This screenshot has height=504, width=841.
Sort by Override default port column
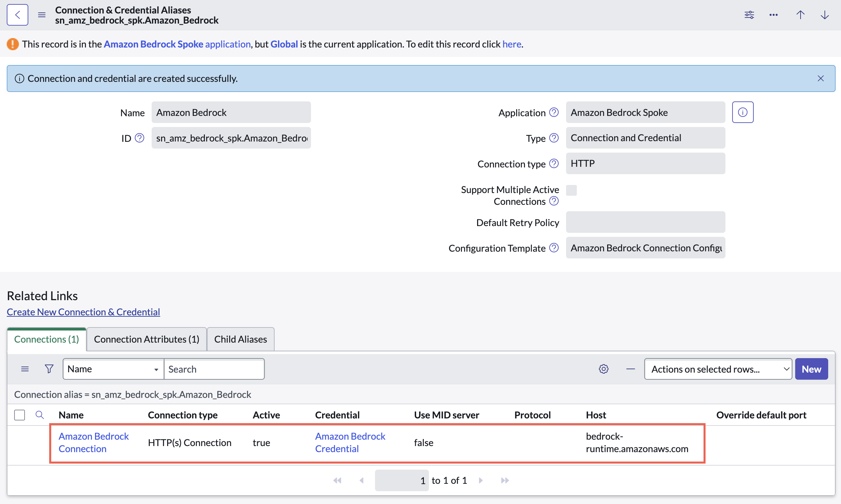coord(761,415)
